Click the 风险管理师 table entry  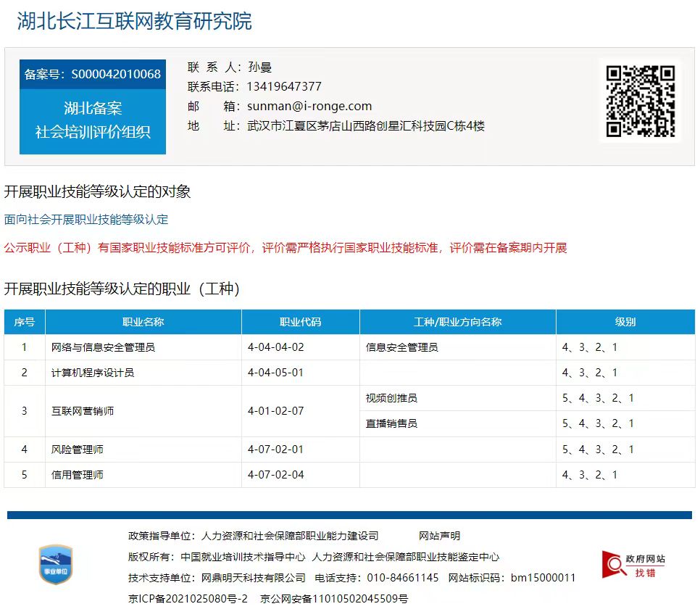tap(78, 449)
